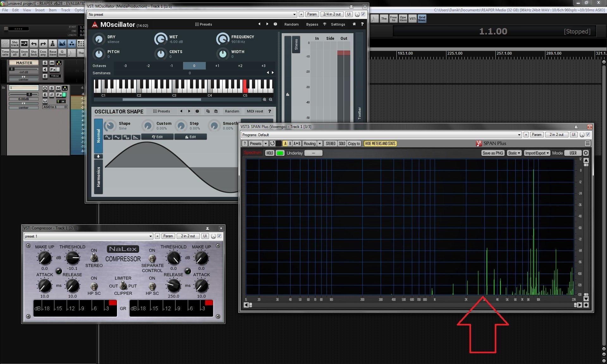Screen dimensions: 607x364
Task: Select the triangle waveform shape icon
Action: pyautogui.click(x=117, y=137)
